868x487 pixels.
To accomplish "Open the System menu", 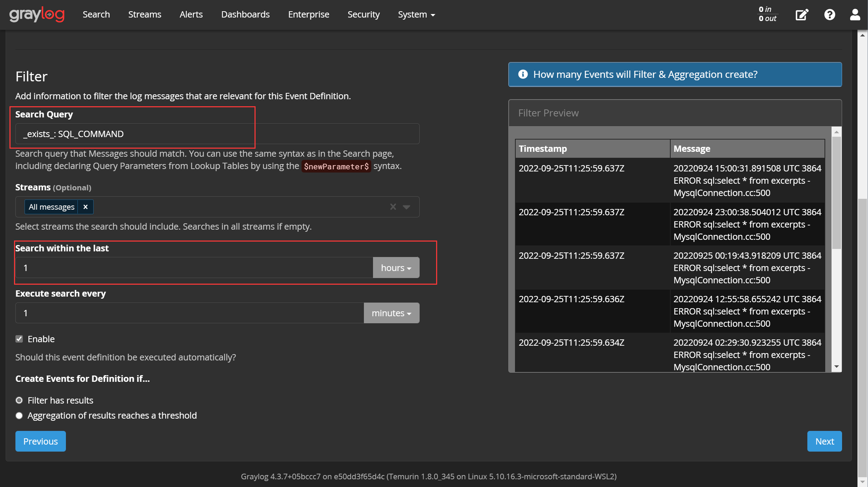I will pyautogui.click(x=416, y=15).
